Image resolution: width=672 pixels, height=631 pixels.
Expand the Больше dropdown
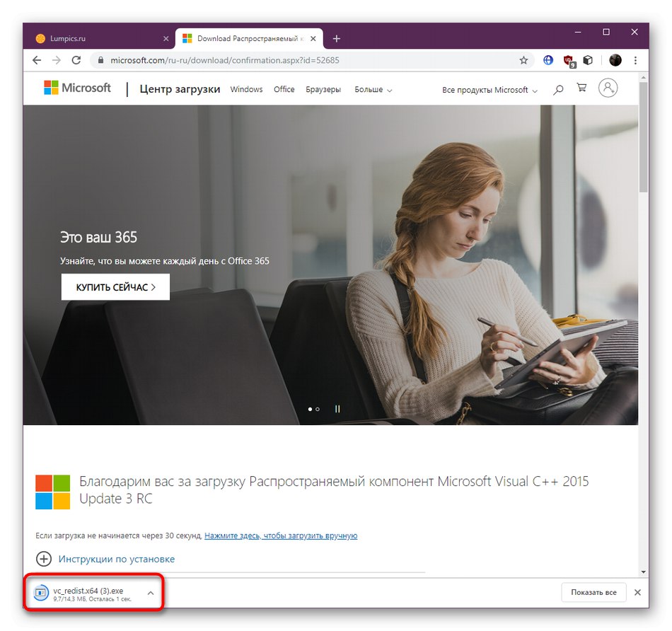373,90
